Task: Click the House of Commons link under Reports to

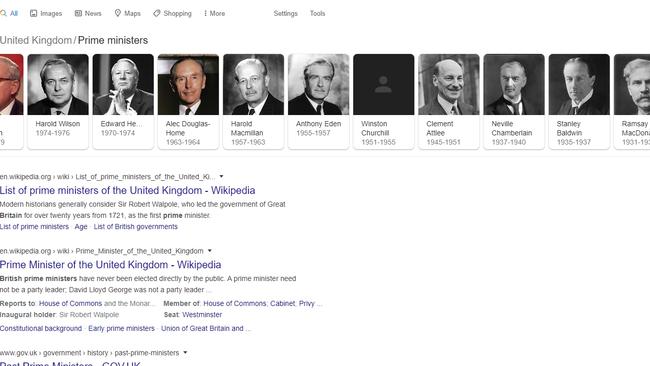Action: [70, 303]
